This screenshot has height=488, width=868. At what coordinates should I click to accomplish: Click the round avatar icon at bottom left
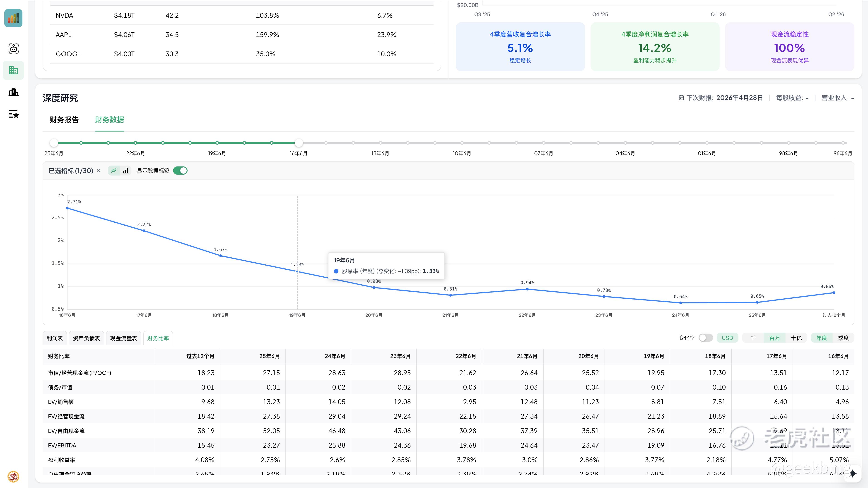[x=14, y=476]
